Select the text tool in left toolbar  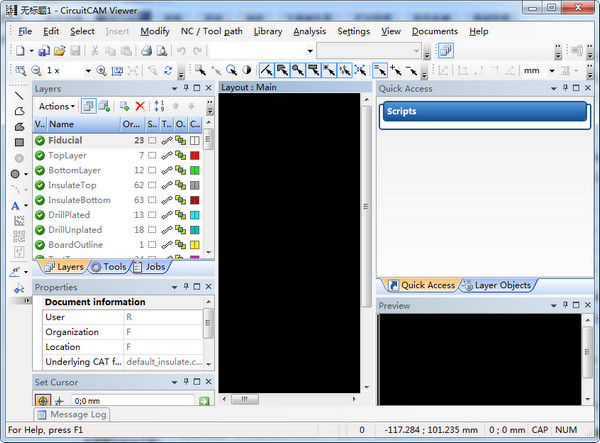coord(16,205)
